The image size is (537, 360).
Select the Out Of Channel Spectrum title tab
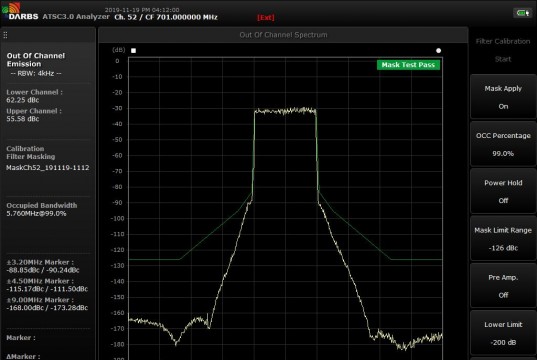pos(283,35)
